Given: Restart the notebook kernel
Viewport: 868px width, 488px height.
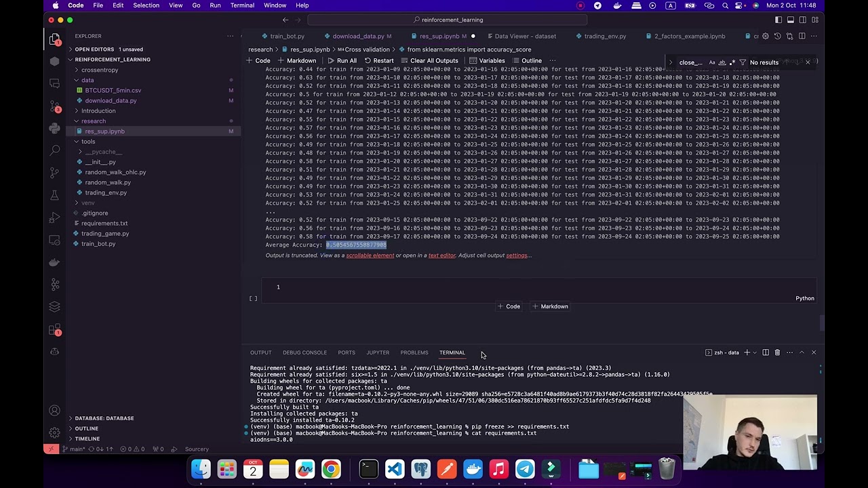Looking at the screenshot, I should [x=378, y=61].
